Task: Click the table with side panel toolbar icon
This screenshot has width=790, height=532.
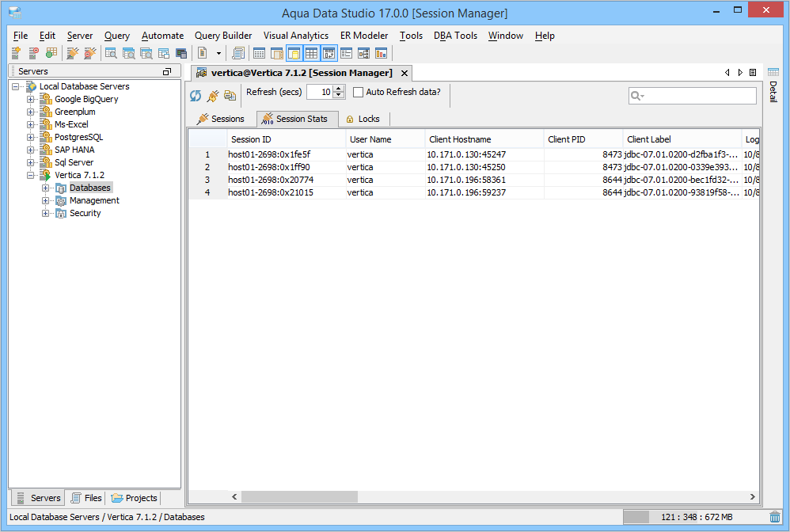Action: tap(276, 53)
